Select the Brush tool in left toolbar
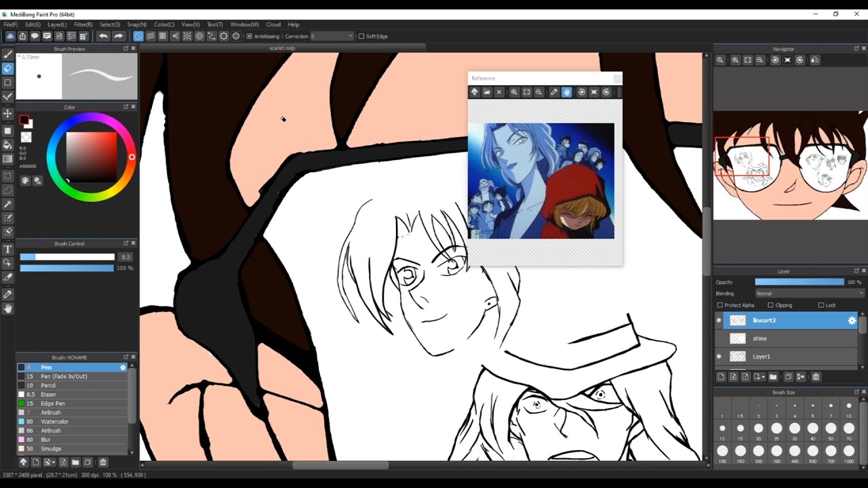868x488 pixels. pos(8,54)
